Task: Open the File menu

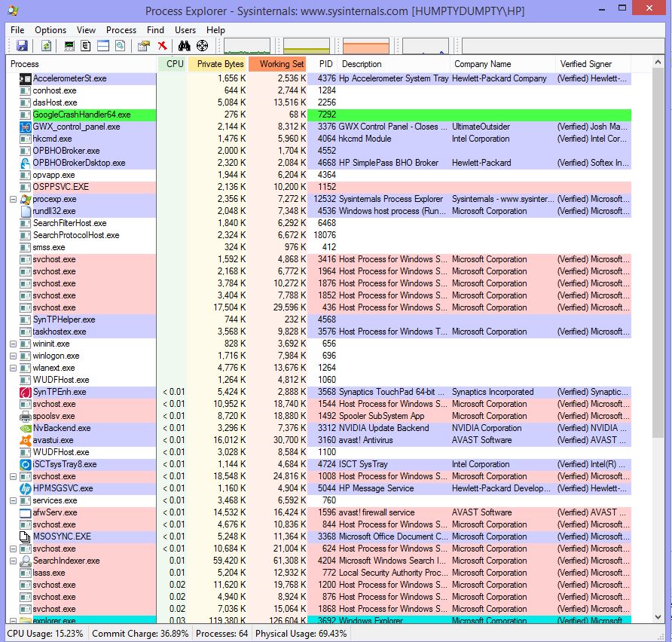Action: point(17,30)
